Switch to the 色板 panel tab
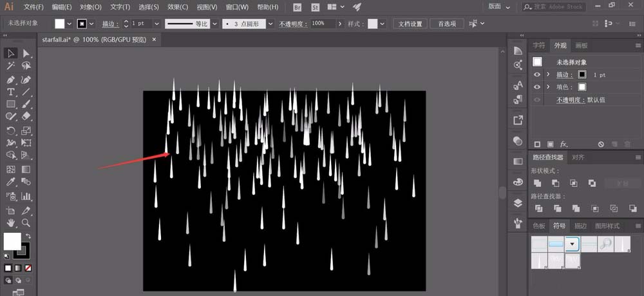The width and height of the screenshot is (644, 296). pos(539,226)
